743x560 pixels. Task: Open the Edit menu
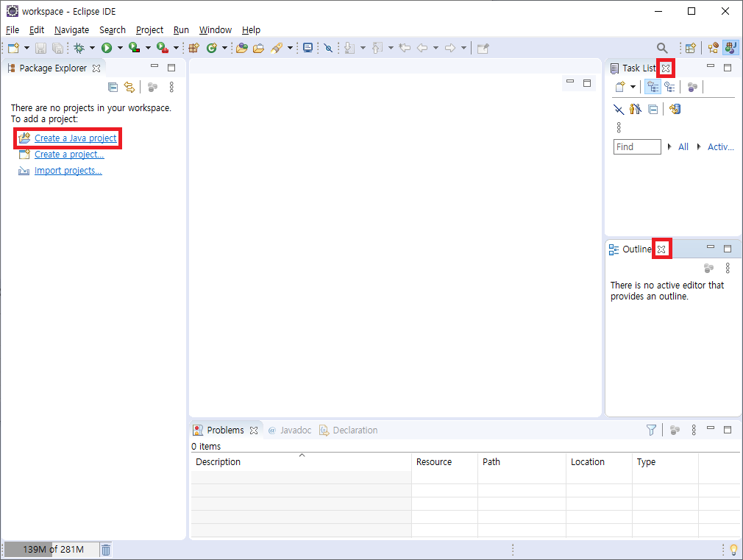click(x=37, y=30)
